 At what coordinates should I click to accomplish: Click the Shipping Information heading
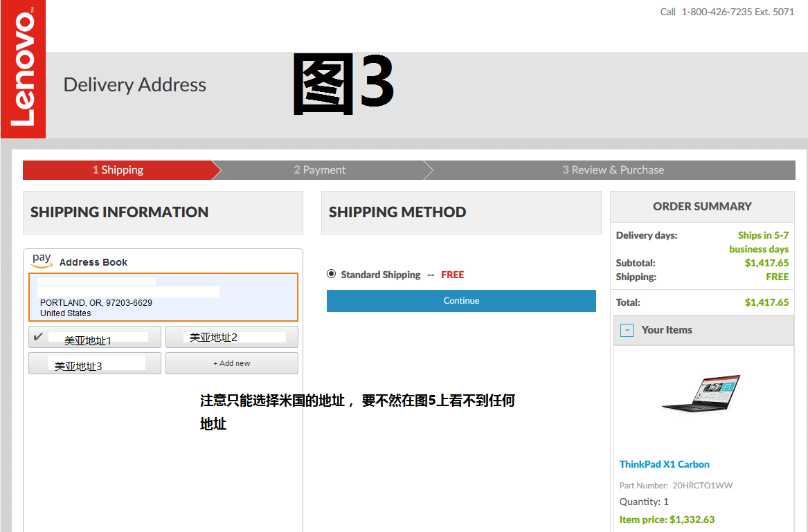119,212
